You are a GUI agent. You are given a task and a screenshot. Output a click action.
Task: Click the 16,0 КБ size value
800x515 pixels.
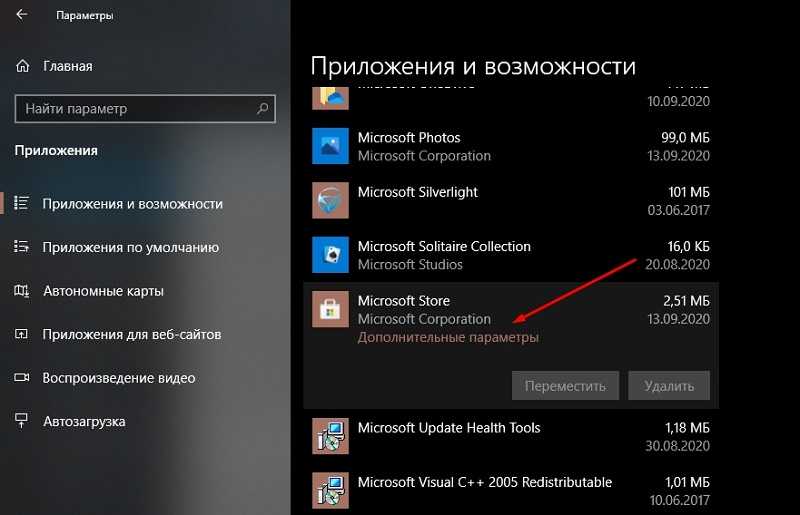688,247
